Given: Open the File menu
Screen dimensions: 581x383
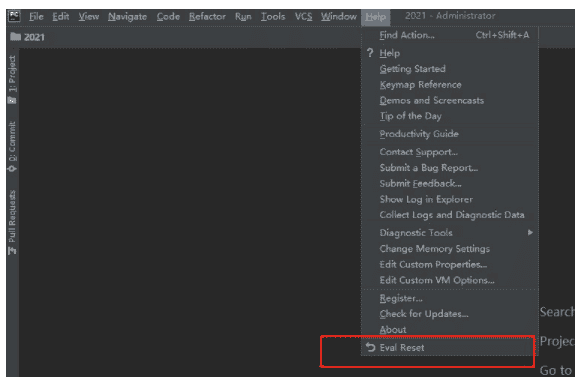Looking at the screenshot, I should [x=36, y=17].
